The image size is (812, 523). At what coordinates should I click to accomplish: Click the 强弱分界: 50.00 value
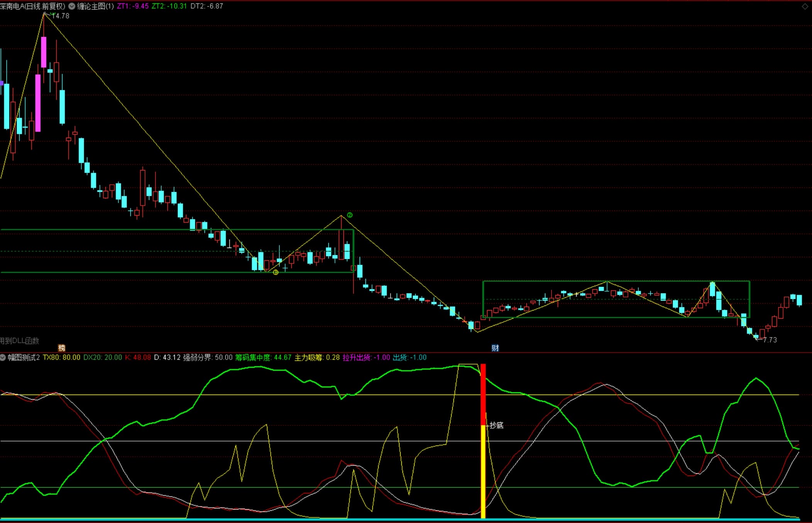pos(208,358)
